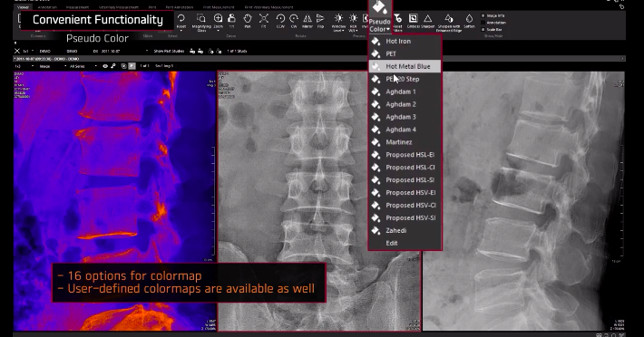644x337 pixels.
Task: Expand the Zoom tool dropdown arrow
Action: click(218, 31)
